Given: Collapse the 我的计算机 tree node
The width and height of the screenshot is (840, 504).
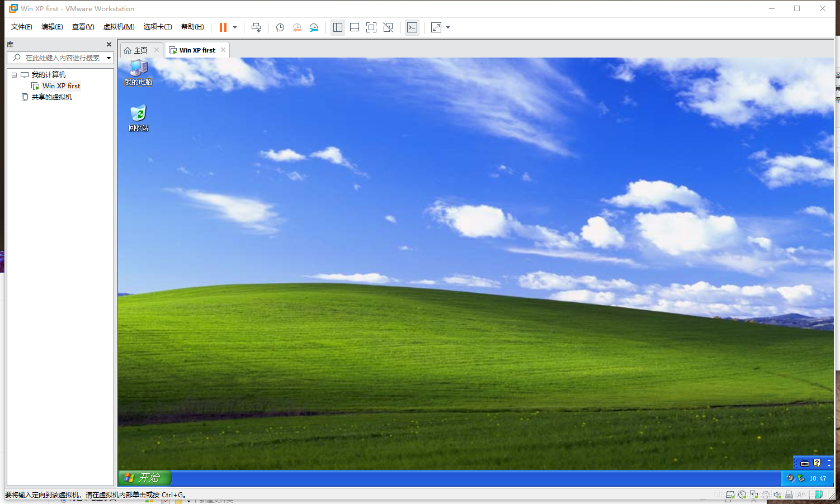Looking at the screenshot, I should point(14,75).
